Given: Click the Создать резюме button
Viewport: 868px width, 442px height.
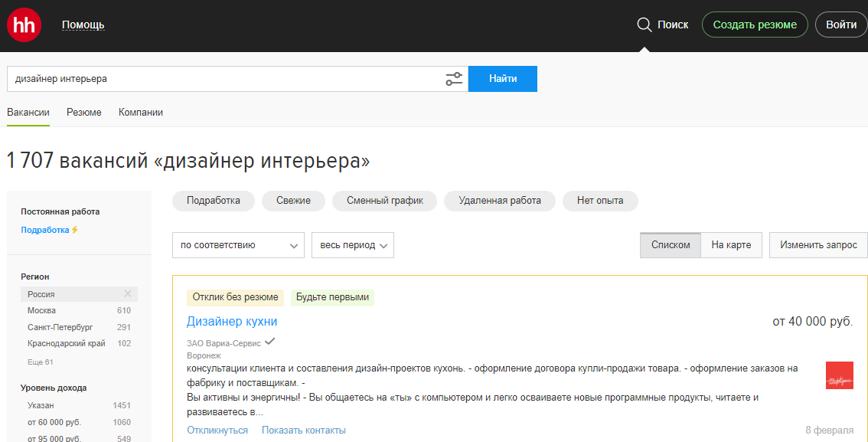Looking at the screenshot, I should coord(755,25).
